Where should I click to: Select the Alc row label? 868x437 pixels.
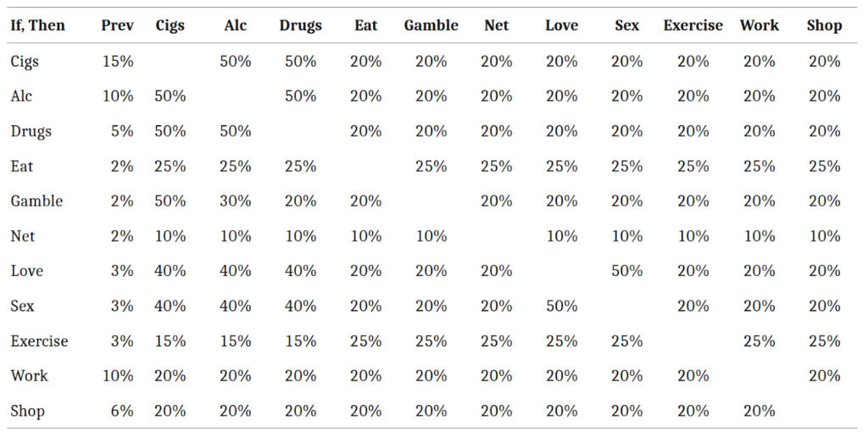[x=21, y=96]
